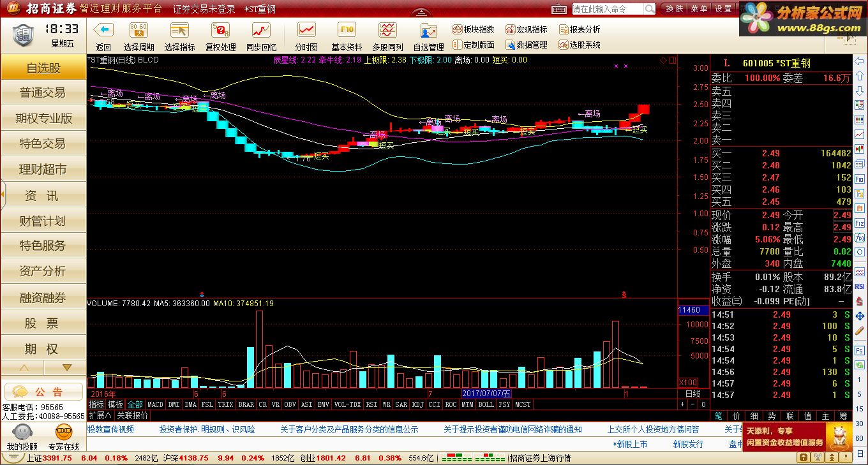The image size is (868, 465).
Task: Click the left arrow icon on right toolbar
Action: click(859, 61)
